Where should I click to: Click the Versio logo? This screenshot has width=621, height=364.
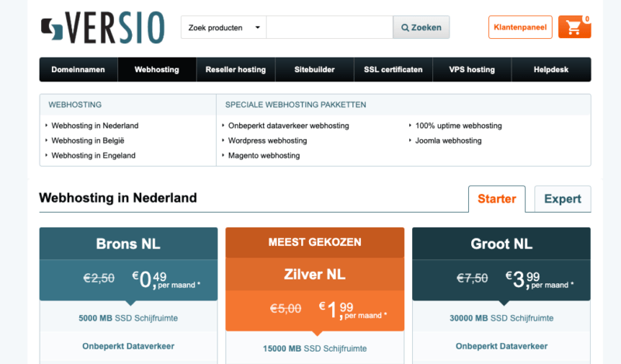[x=102, y=27]
